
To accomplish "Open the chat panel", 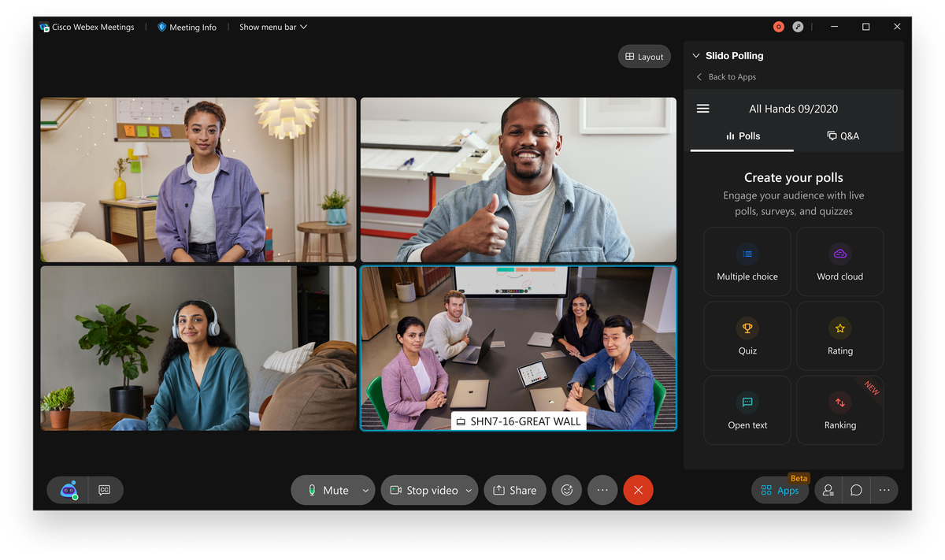I will click(856, 490).
